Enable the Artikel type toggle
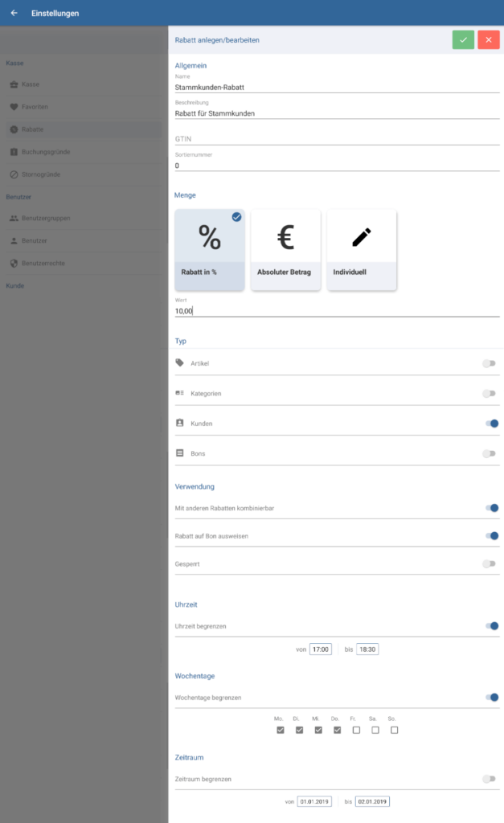This screenshot has width=504, height=823. pos(489,363)
